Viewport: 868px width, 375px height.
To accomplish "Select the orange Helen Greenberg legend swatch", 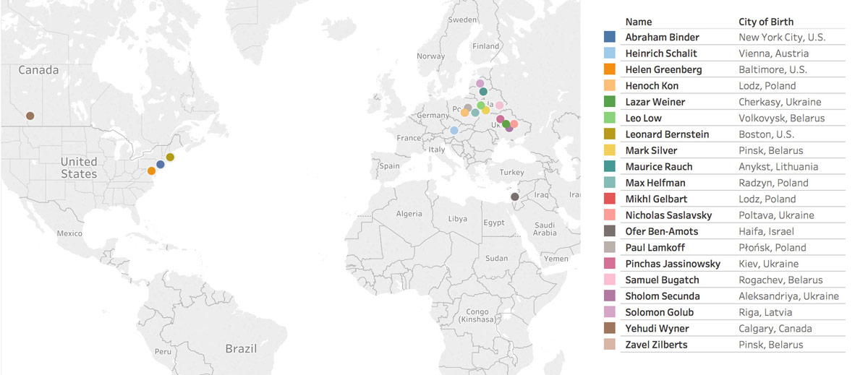I will pyautogui.click(x=610, y=69).
